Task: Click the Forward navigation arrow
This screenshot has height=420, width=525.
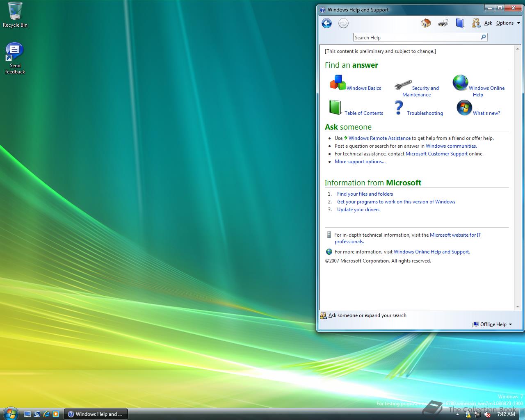Action: [x=343, y=23]
